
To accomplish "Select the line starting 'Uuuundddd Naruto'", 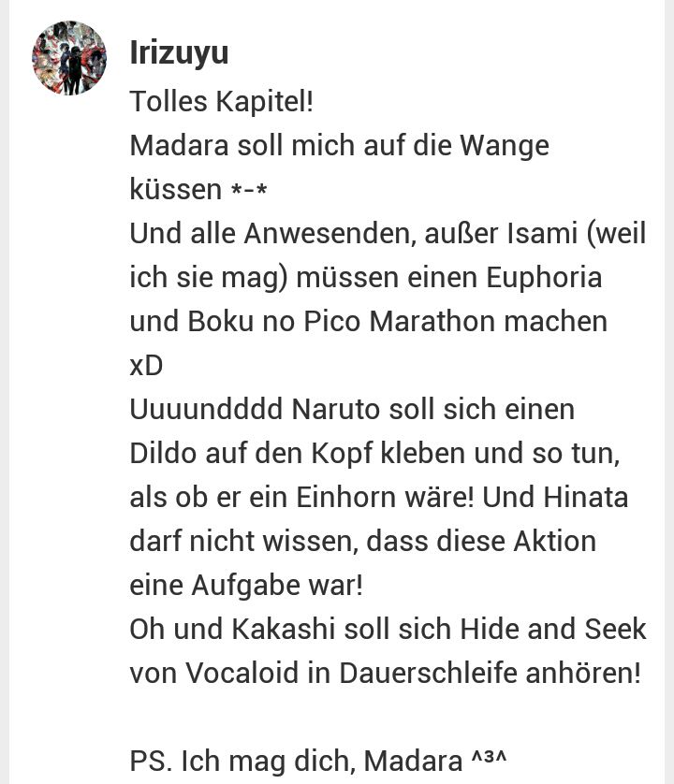I will (x=352, y=410).
